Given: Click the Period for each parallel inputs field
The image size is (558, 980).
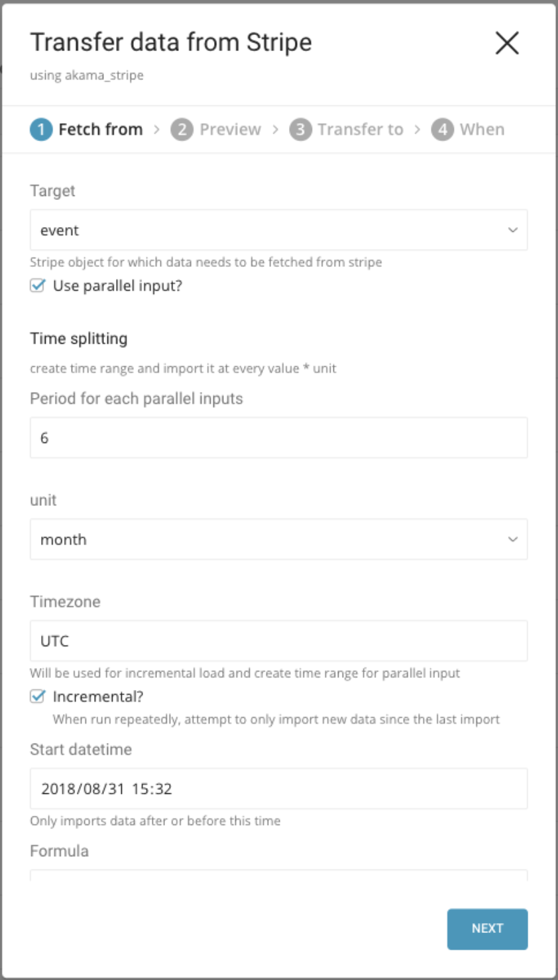Looking at the screenshot, I should [278, 438].
